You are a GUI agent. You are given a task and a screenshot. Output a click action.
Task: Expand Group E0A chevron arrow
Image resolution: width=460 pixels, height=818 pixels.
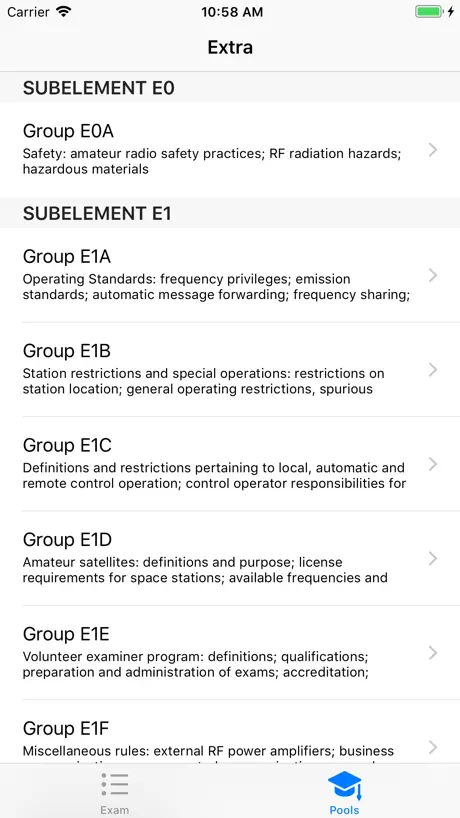(x=433, y=150)
